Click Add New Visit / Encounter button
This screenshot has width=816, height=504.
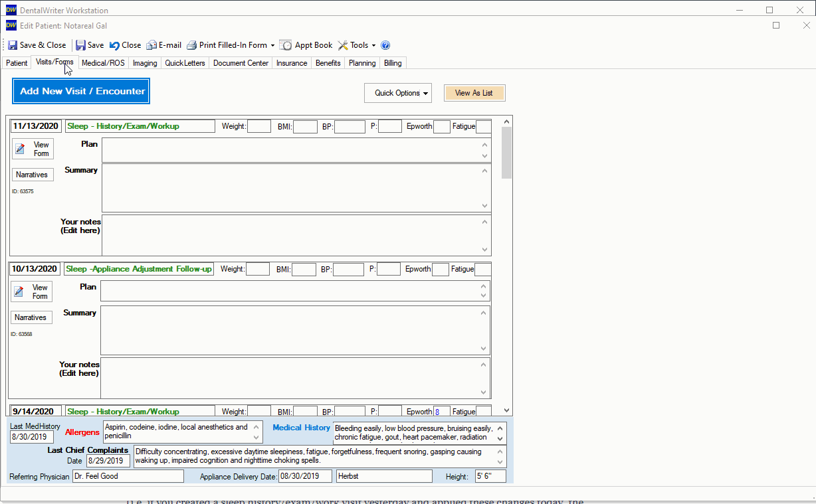point(81,91)
